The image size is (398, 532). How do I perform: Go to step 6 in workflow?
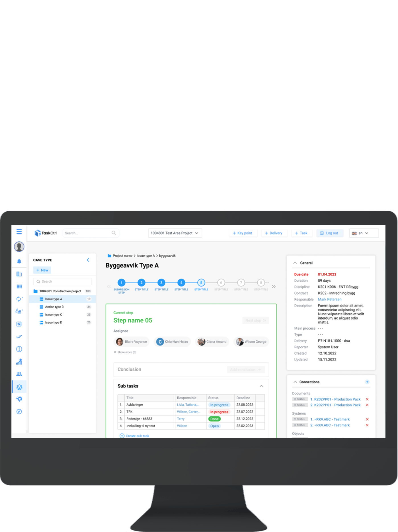(221, 283)
